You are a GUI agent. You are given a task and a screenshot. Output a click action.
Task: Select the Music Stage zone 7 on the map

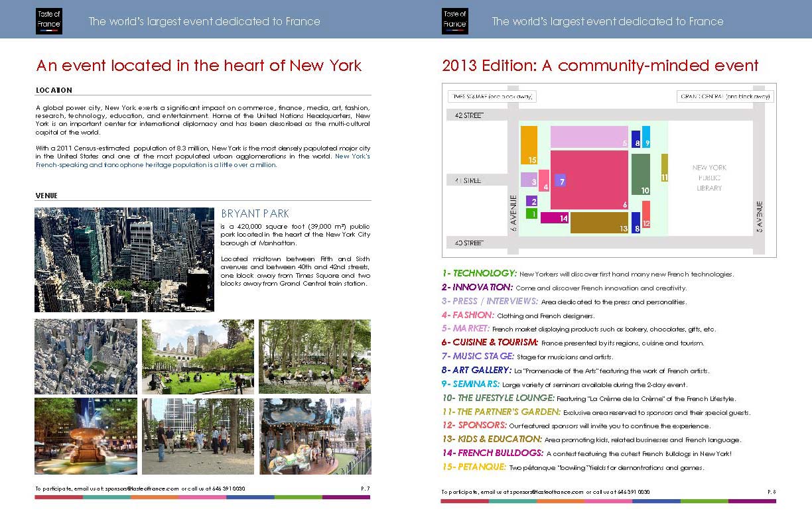tap(560, 180)
